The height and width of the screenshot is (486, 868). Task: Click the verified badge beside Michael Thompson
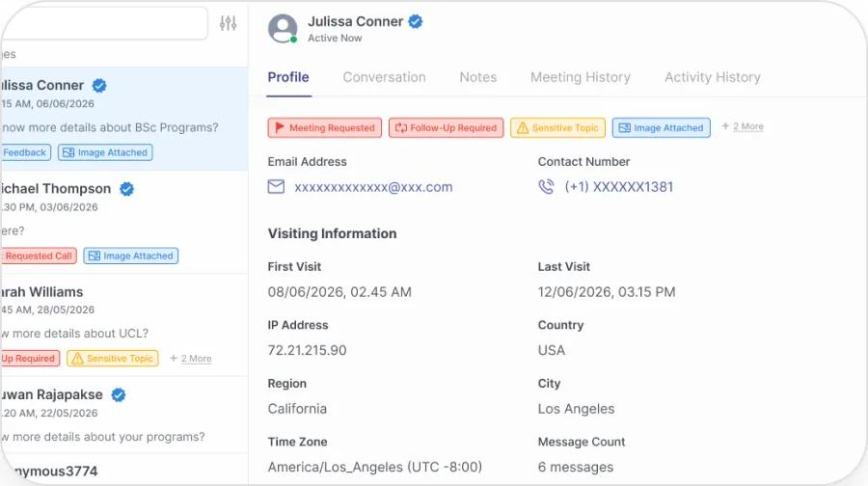tap(126, 189)
